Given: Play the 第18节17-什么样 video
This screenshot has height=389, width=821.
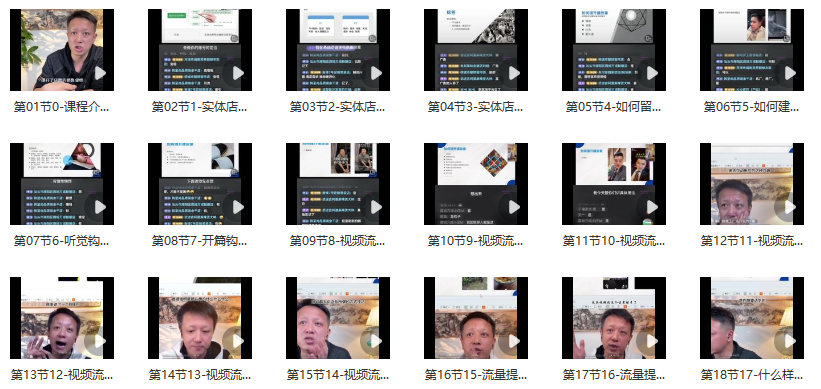Looking at the screenshot, I should coord(789,341).
